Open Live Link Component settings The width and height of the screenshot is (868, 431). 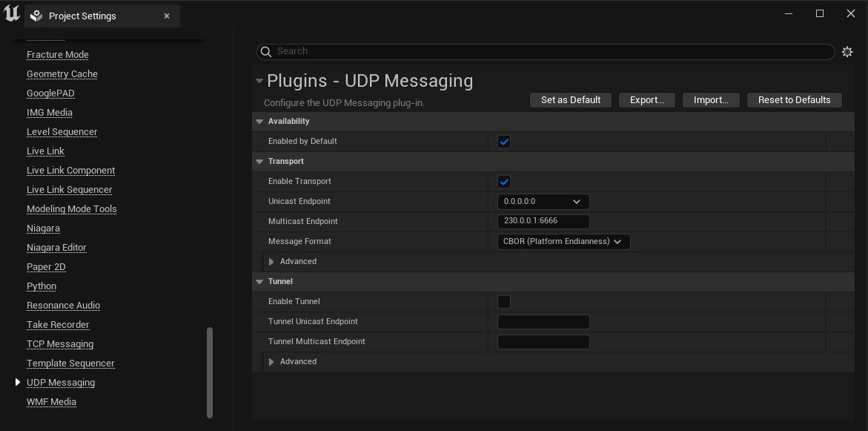[71, 171]
